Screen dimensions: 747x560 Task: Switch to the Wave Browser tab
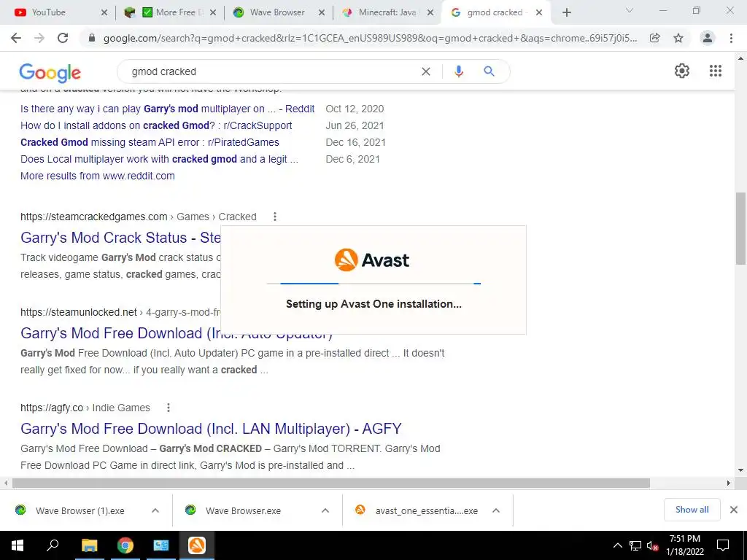[x=279, y=12]
